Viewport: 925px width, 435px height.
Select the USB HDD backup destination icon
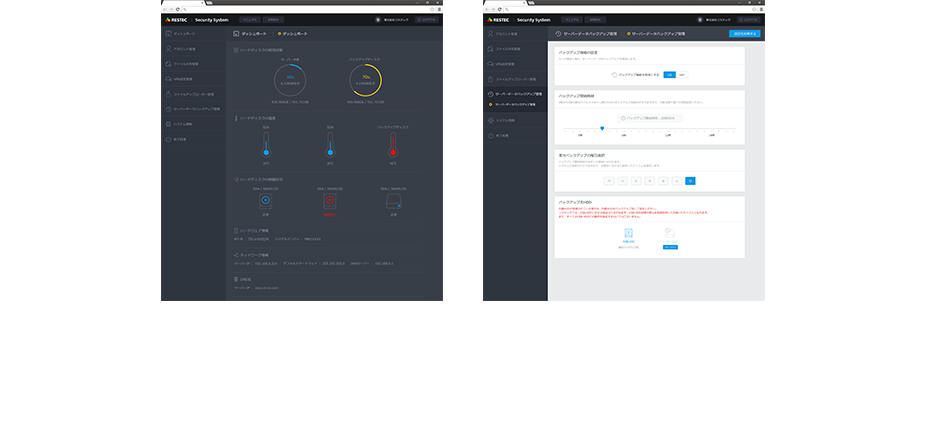tap(670, 233)
